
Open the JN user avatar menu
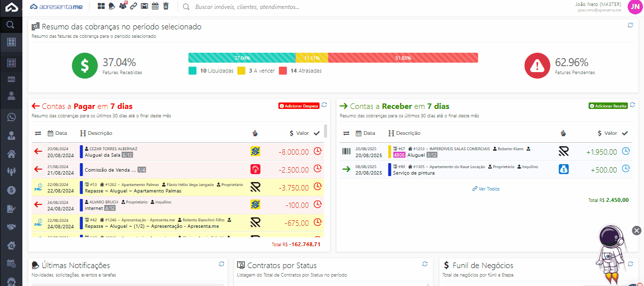(635, 6)
